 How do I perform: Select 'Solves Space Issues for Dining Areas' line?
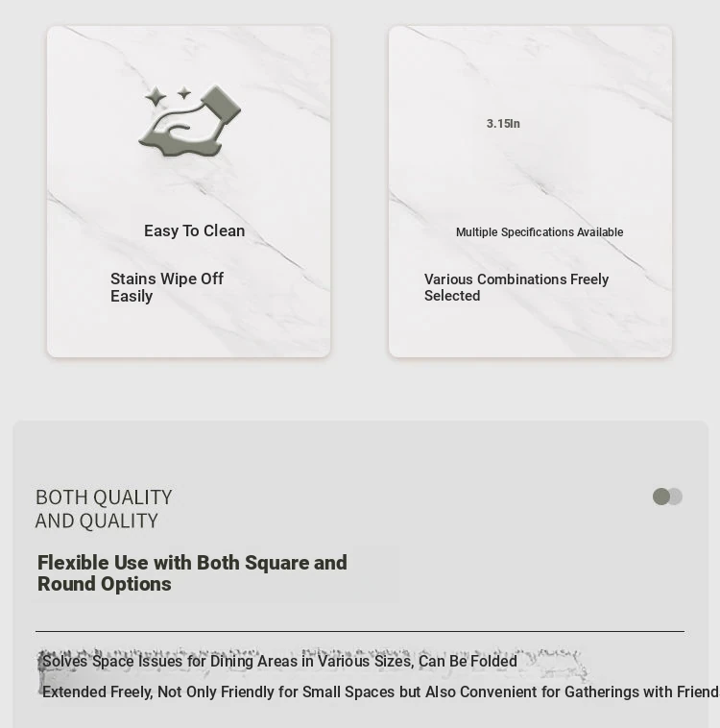279,661
